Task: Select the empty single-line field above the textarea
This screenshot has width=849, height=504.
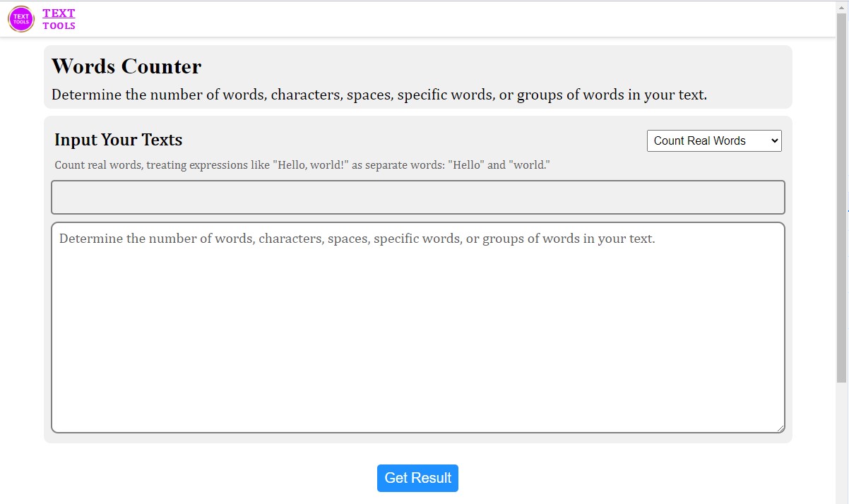Action: click(x=417, y=197)
